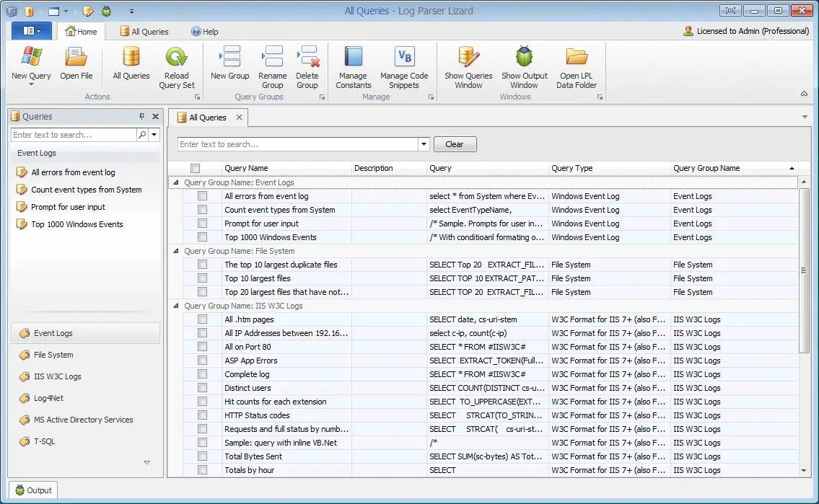
Task: Collapse the Event Logs query group
Action: [x=176, y=182]
